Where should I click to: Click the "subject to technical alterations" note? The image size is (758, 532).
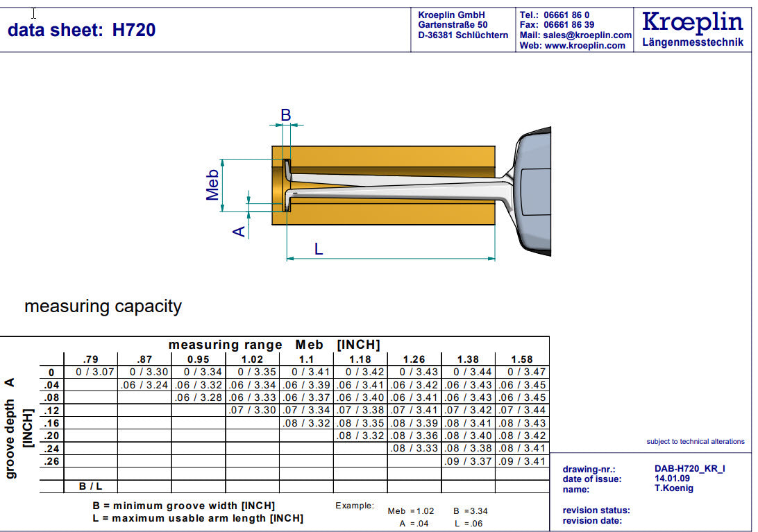(x=695, y=442)
